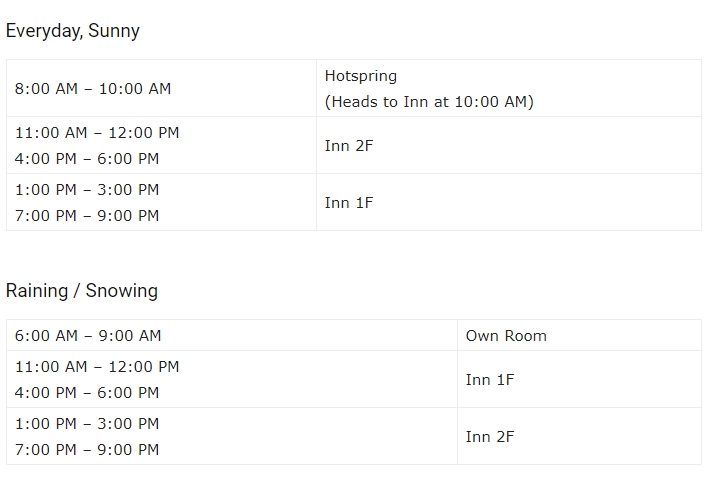Viewport: 709px width, 483px height.
Task: Click the word "Snowing" in the second heading
Action: (121, 291)
